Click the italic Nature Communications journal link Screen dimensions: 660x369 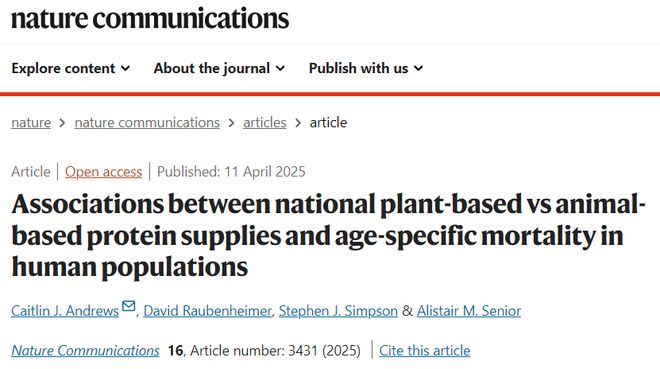[x=85, y=350]
